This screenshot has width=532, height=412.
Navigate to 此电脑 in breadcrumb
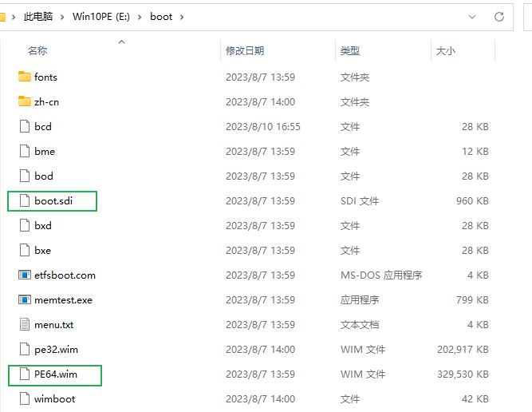[38, 17]
